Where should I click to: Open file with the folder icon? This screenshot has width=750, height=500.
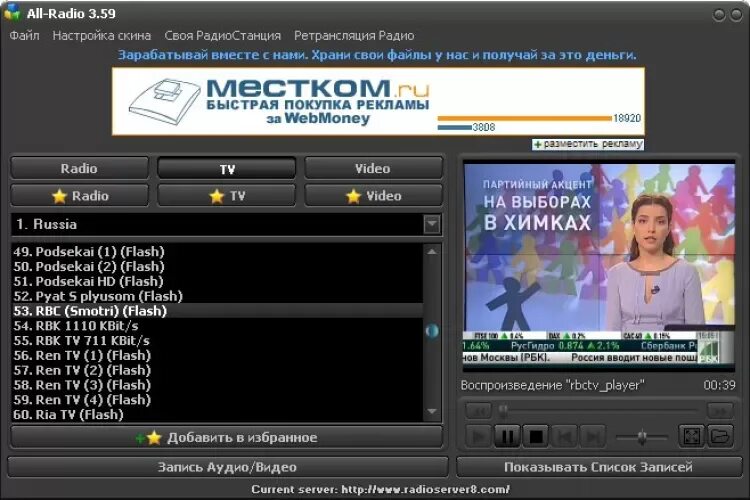point(720,436)
